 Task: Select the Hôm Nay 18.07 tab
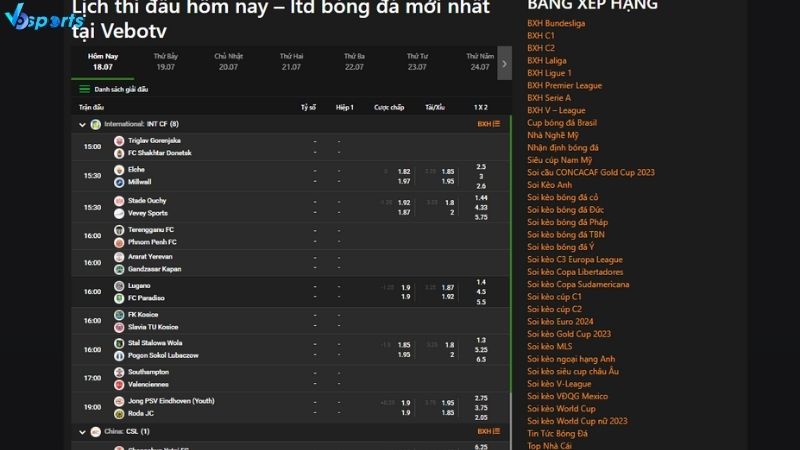[x=103, y=62]
